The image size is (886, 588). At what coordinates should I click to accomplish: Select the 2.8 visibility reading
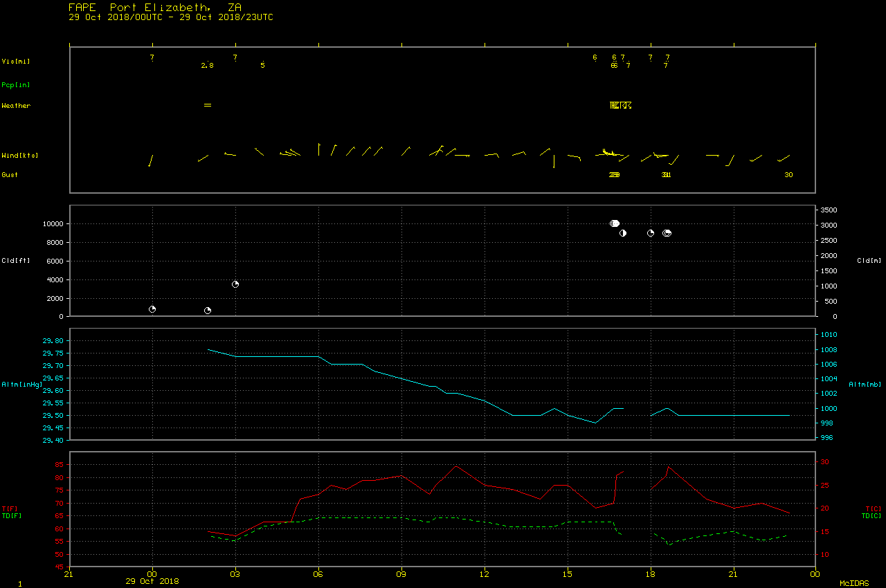(x=207, y=66)
